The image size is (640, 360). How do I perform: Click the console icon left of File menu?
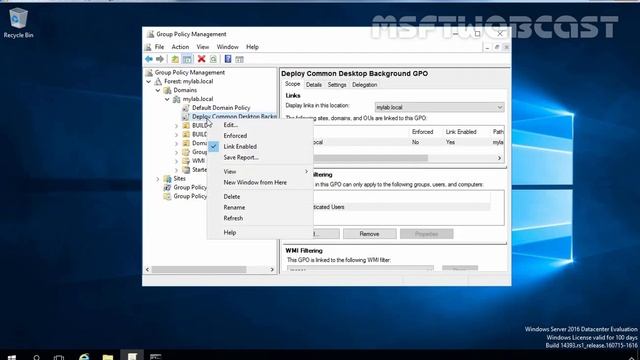[x=148, y=47]
